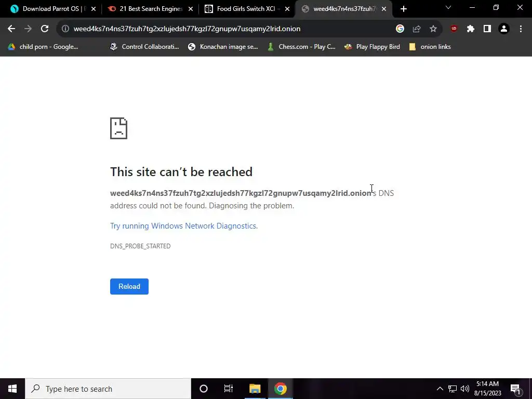Open the Chrome three-dot menu

(x=521, y=29)
